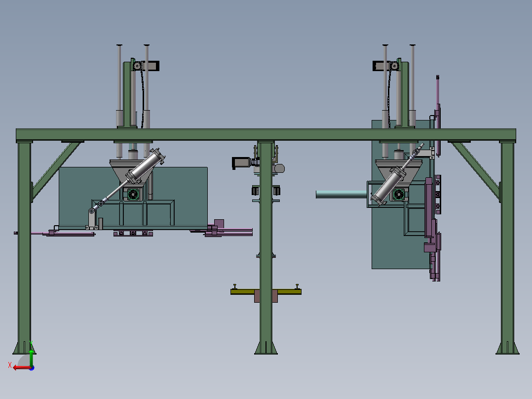Select the far left frame leg
This screenshot has height=399, width=532.
[24, 242]
